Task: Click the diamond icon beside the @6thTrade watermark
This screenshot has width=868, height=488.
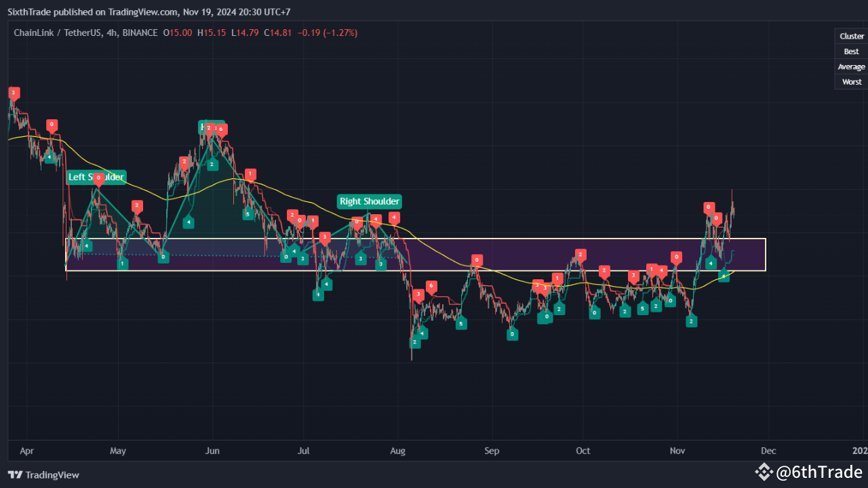Action: click(x=765, y=472)
